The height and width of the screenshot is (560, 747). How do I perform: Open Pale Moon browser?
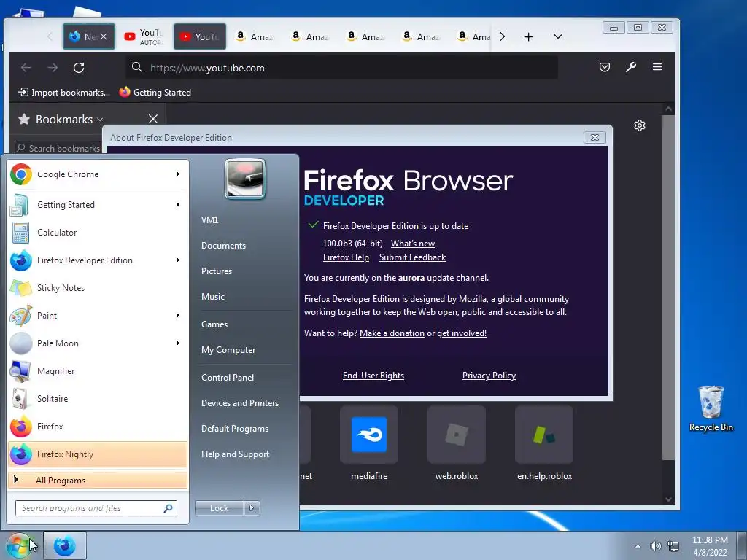[98, 343]
